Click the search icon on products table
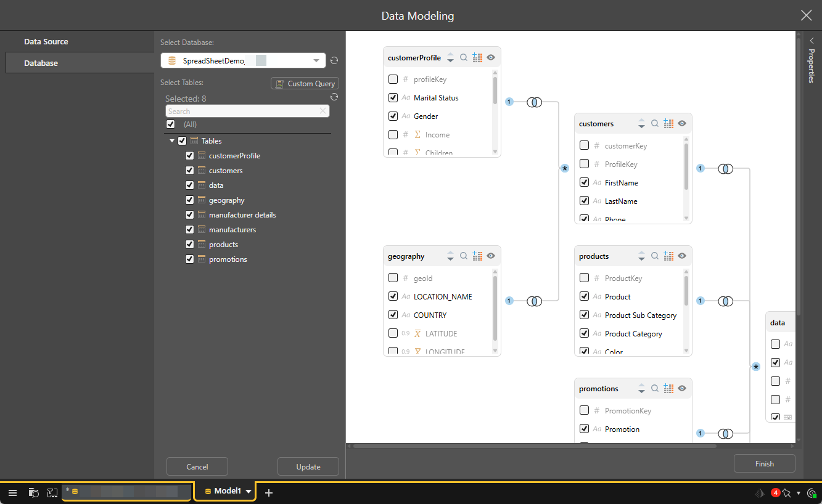 click(x=655, y=256)
